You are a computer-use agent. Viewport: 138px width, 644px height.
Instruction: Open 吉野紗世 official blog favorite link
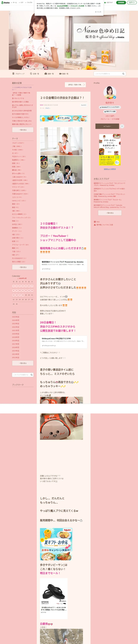(109, 190)
